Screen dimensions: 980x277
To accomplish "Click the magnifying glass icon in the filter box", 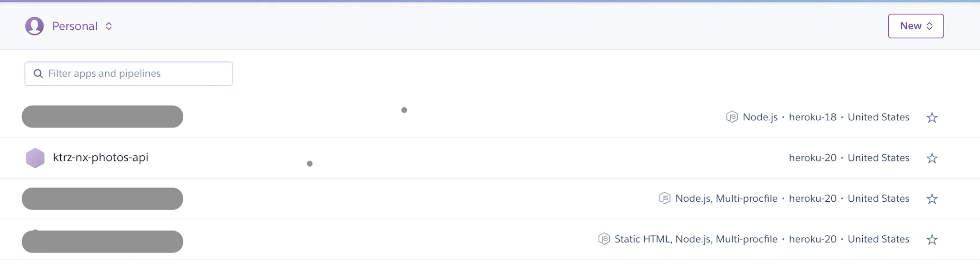I will 38,73.
